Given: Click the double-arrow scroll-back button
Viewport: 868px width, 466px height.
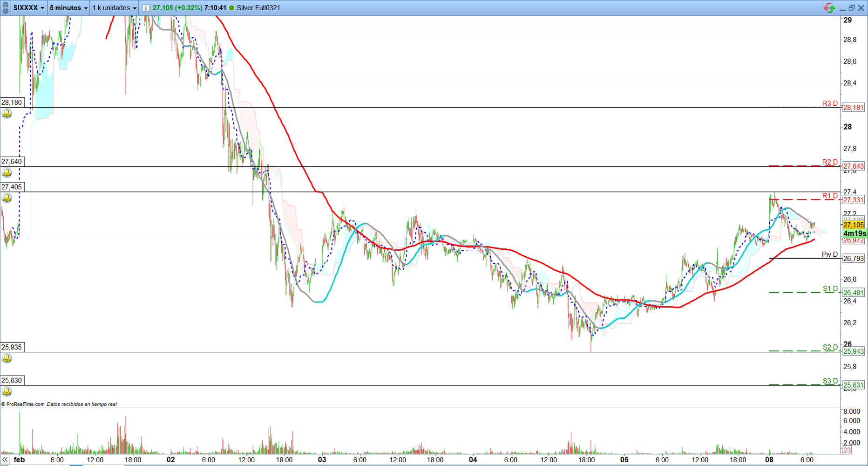Looking at the screenshot, I should coord(5,460).
